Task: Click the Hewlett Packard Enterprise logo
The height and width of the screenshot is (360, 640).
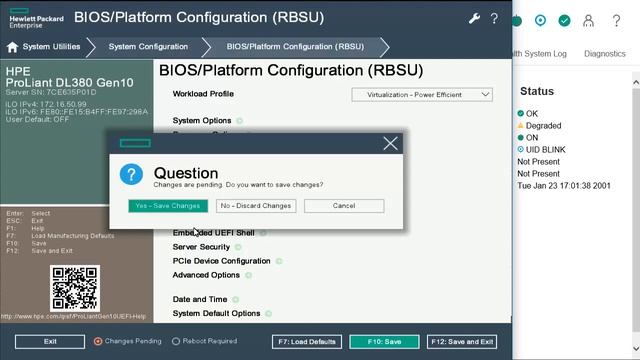Action: [x=36, y=19]
